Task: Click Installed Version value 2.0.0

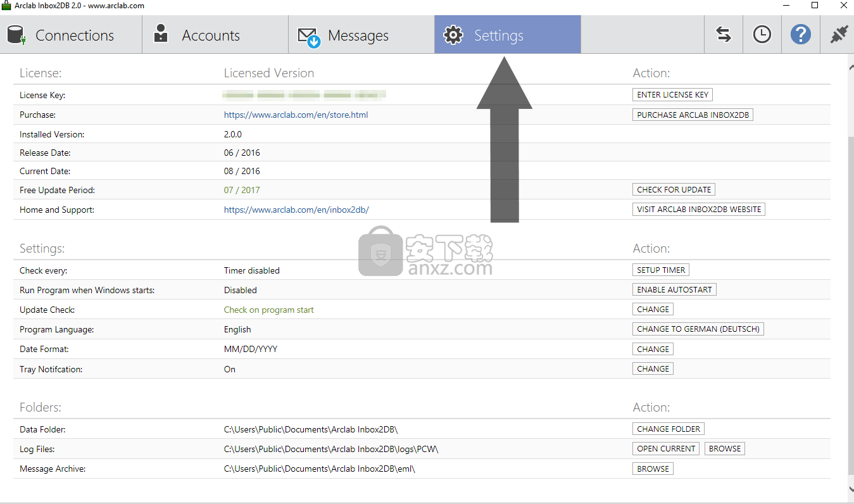Action: [x=232, y=134]
